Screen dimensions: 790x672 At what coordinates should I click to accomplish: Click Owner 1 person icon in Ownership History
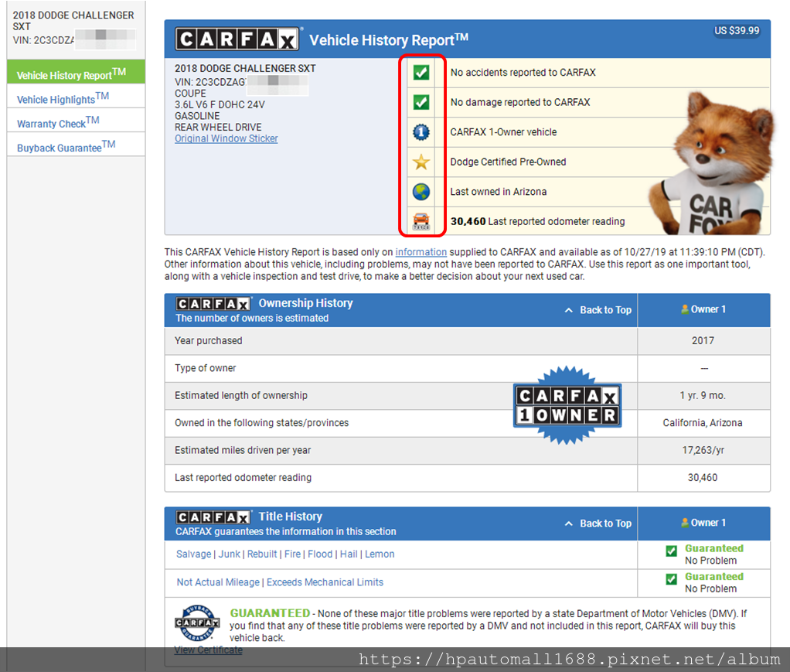685,309
